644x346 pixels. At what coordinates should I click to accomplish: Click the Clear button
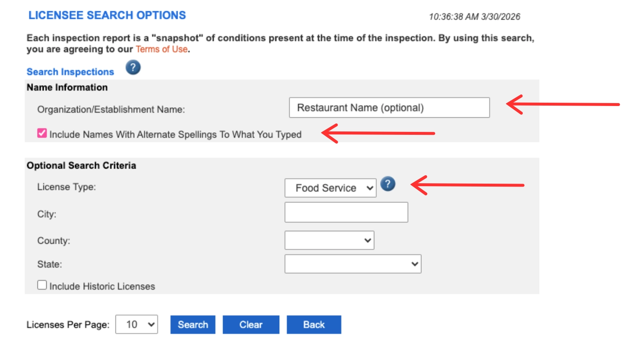point(251,324)
